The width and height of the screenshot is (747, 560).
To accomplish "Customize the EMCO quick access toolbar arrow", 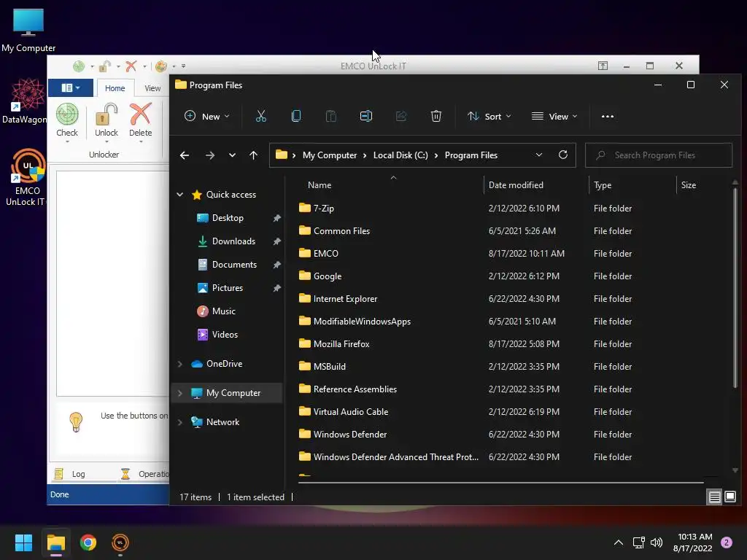I will 183,66.
